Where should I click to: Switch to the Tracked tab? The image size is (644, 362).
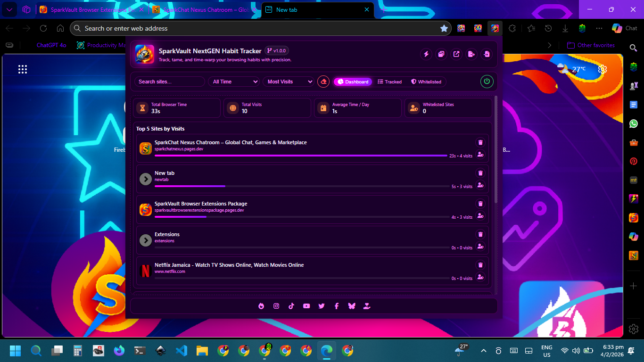[389, 82]
